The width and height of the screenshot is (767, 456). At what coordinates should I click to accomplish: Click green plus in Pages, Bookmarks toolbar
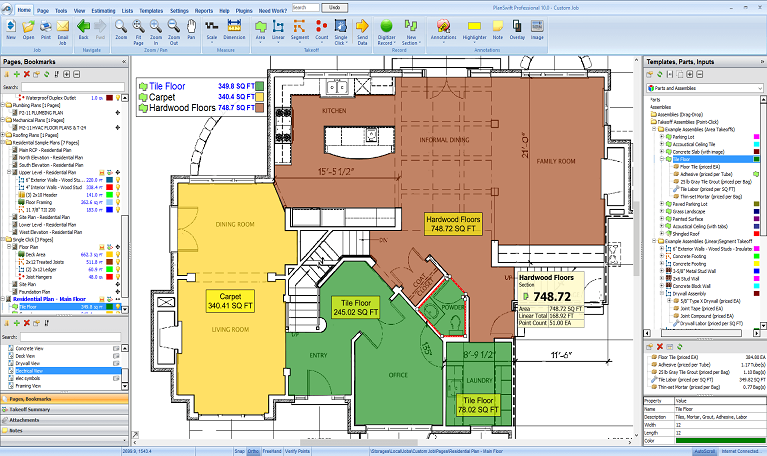17,74
